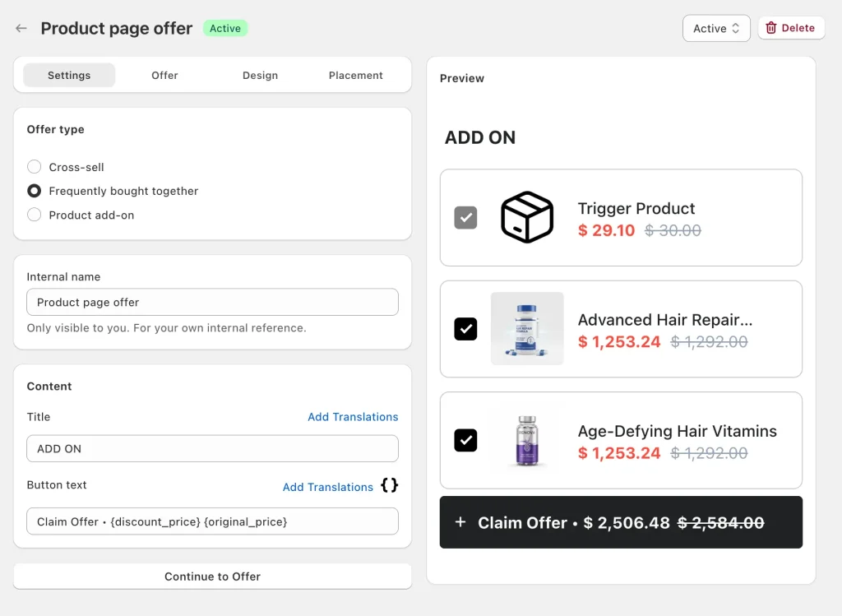Screen dimensions: 842x616
Task: Uncheck Age-Defying Hair Vitamins in the preview
Action: click(x=465, y=440)
